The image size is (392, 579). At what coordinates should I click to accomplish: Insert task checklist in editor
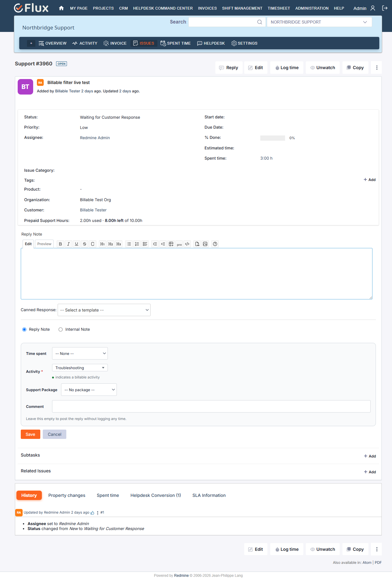pyautogui.click(x=145, y=244)
